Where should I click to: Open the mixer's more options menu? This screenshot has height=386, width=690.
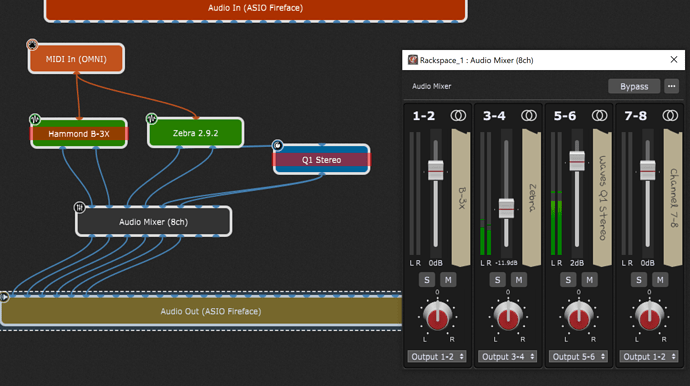(672, 86)
